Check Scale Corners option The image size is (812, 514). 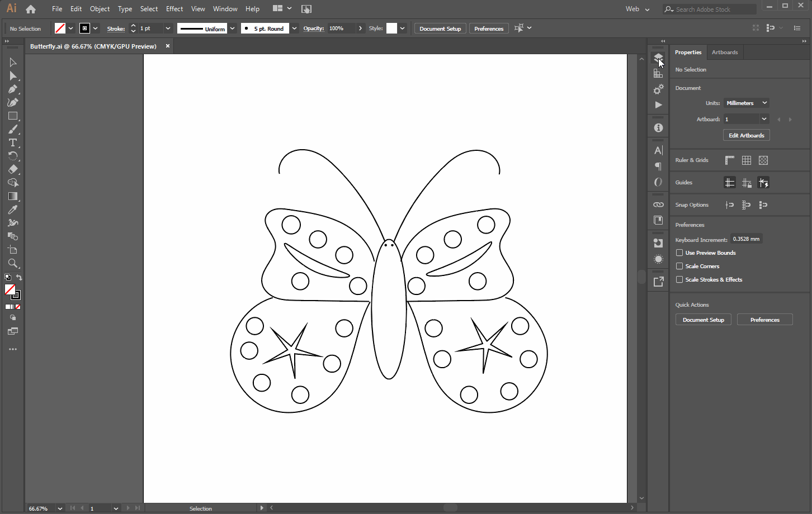pyautogui.click(x=679, y=266)
